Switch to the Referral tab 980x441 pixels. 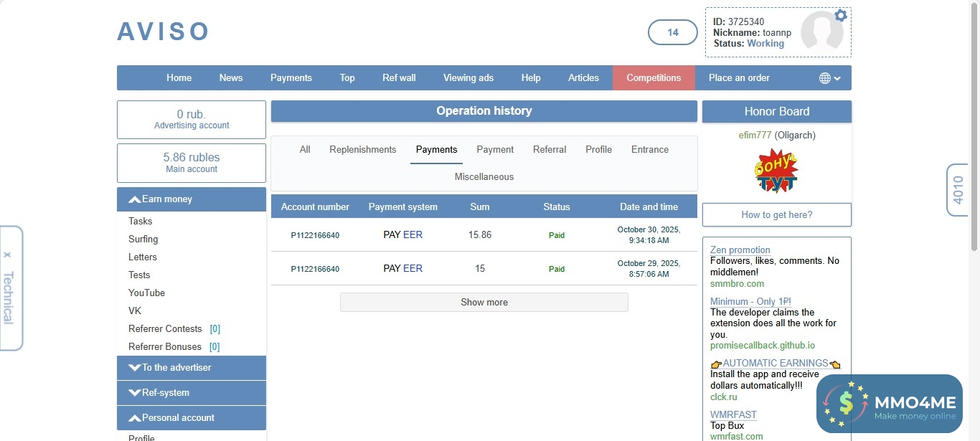550,150
